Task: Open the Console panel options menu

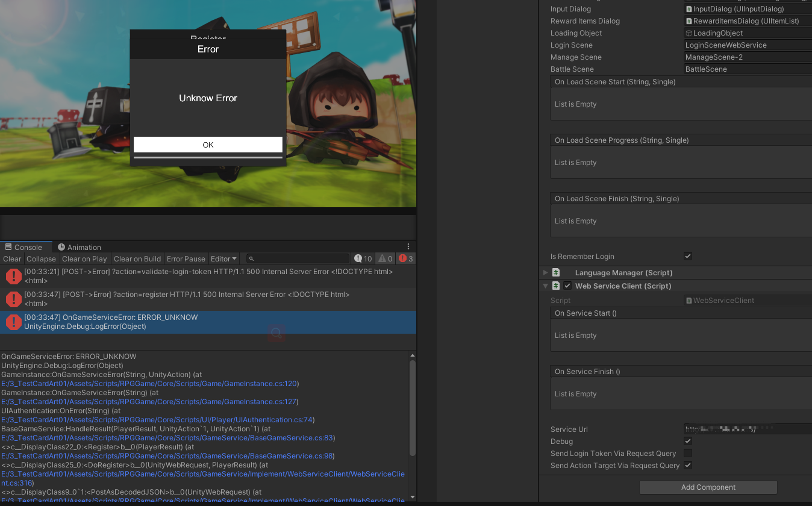Action: [x=409, y=246]
